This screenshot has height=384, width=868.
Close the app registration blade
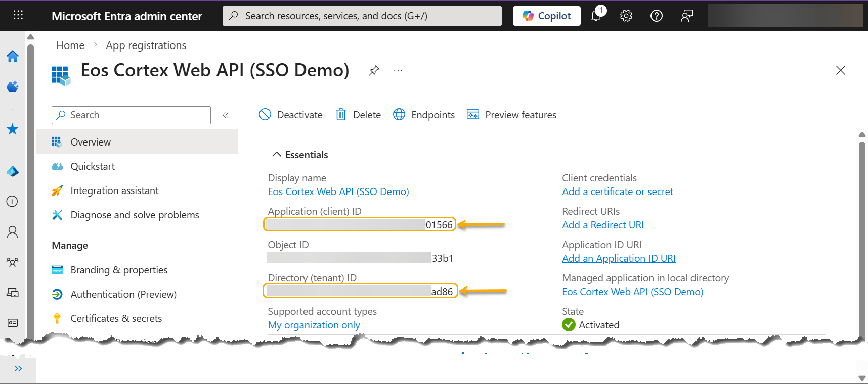click(x=841, y=70)
